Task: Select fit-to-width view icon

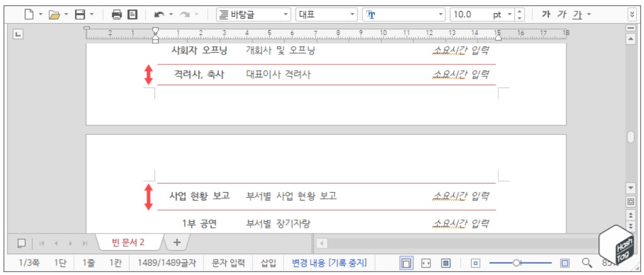Action: click(426, 263)
